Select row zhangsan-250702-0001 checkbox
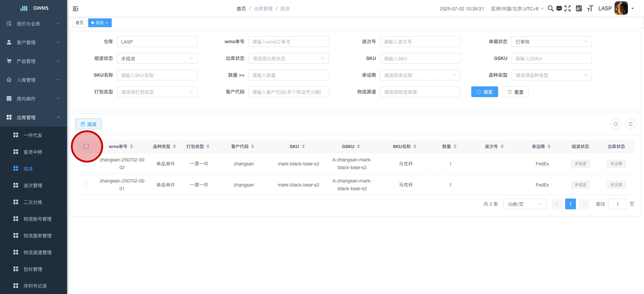The height and width of the screenshot is (294, 644). tap(86, 185)
